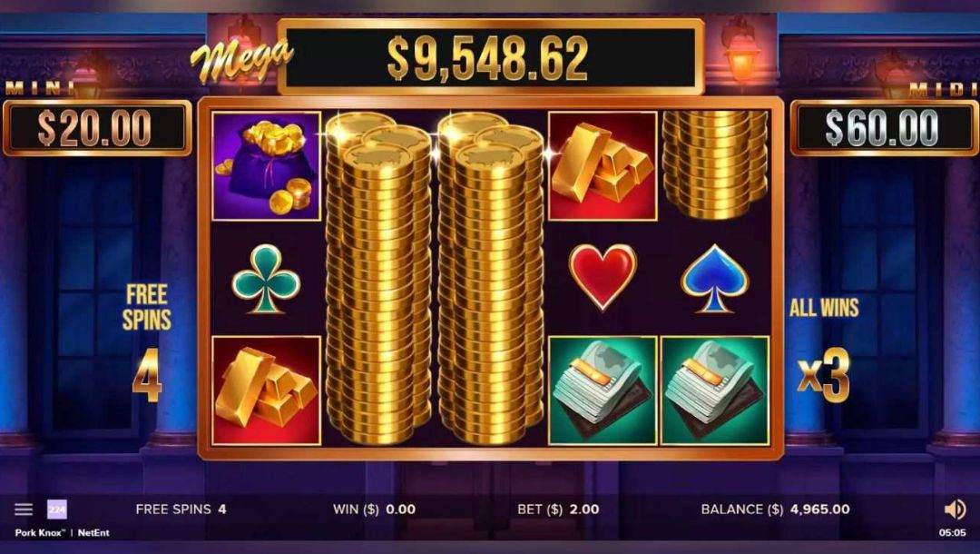Select the bottom-left gold bars symbol
Screen dimensions: 980x554
[266, 391]
